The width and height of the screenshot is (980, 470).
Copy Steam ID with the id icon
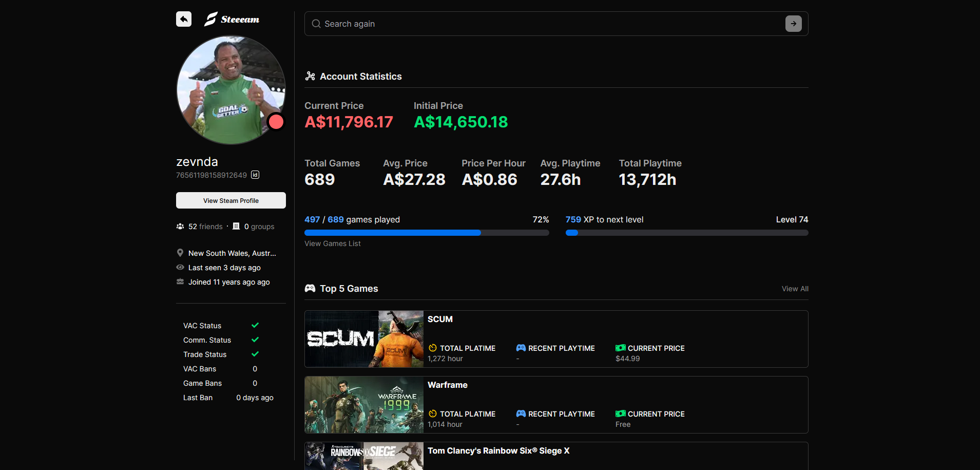pyautogui.click(x=255, y=175)
